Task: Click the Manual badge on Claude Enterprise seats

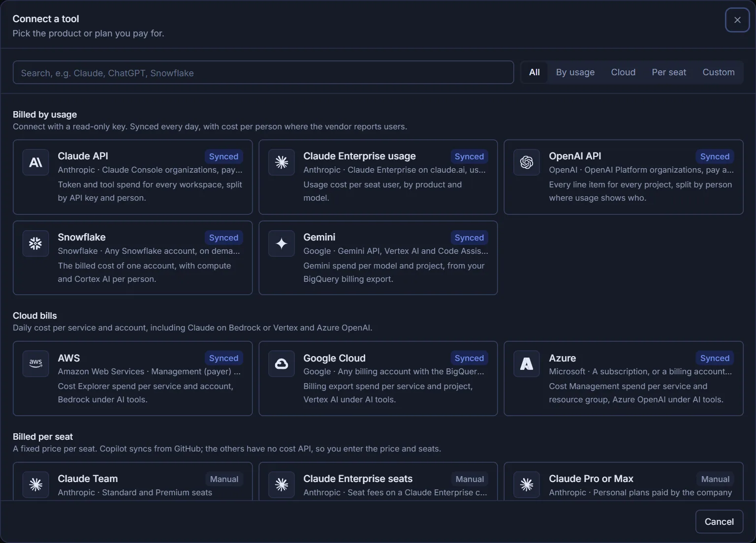Action: click(470, 479)
